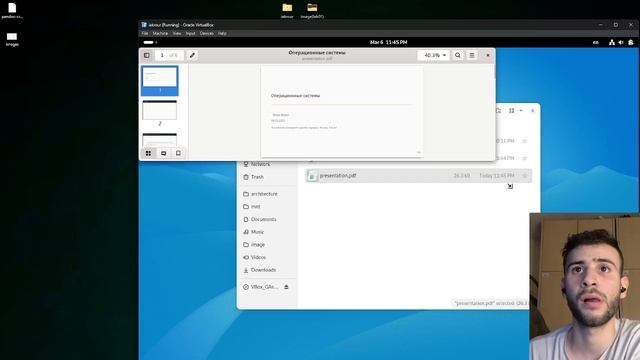The height and width of the screenshot is (360, 640).
Task: Open the 40.3% zoom level dropdown
Action: tap(433, 55)
